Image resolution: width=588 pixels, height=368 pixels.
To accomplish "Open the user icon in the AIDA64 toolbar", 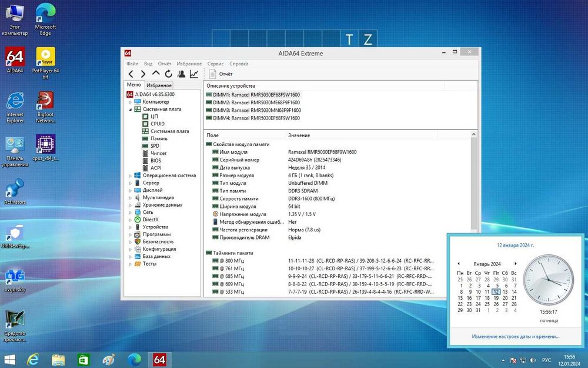I will click(x=181, y=74).
